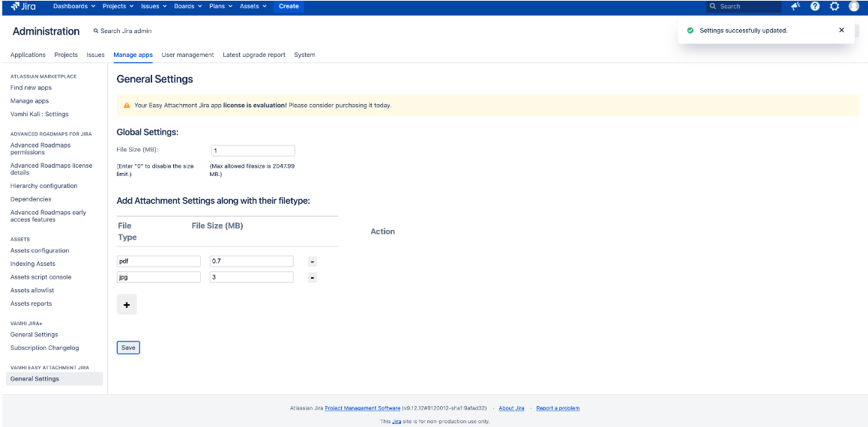Screen dimensions: 868x427
Task: Click the global File Size input field
Action: [x=253, y=151]
